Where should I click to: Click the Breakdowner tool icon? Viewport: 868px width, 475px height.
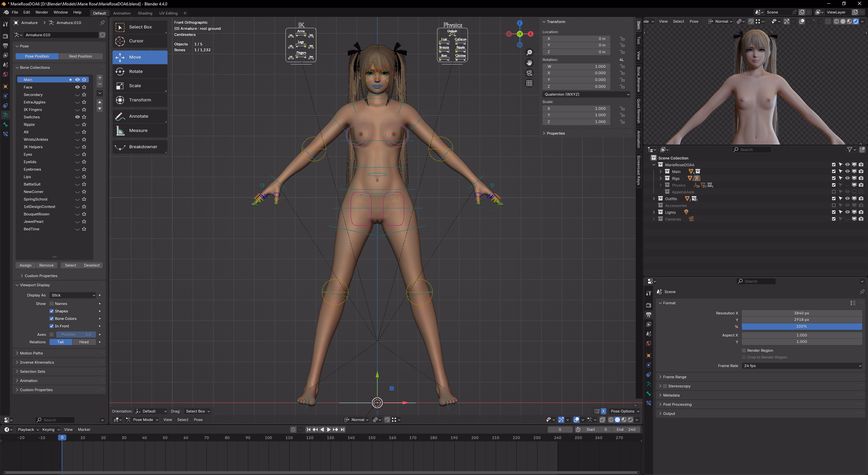(x=120, y=147)
